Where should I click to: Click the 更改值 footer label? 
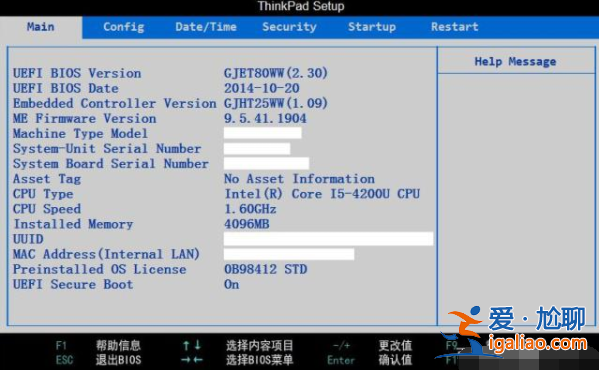coord(395,346)
